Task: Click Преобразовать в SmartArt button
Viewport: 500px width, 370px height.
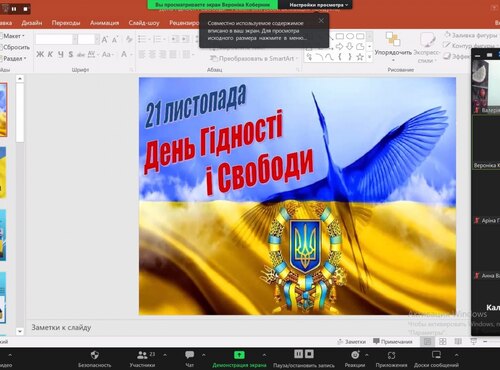Action: point(253,58)
